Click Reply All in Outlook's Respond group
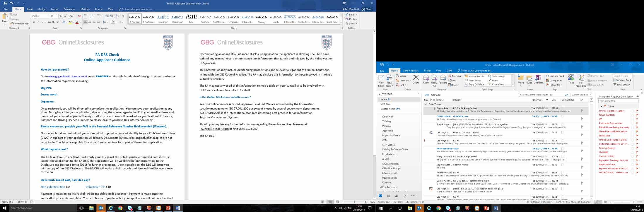The height and width of the screenshot is (212, 644). pyautogui.click(x=434, y=81)
